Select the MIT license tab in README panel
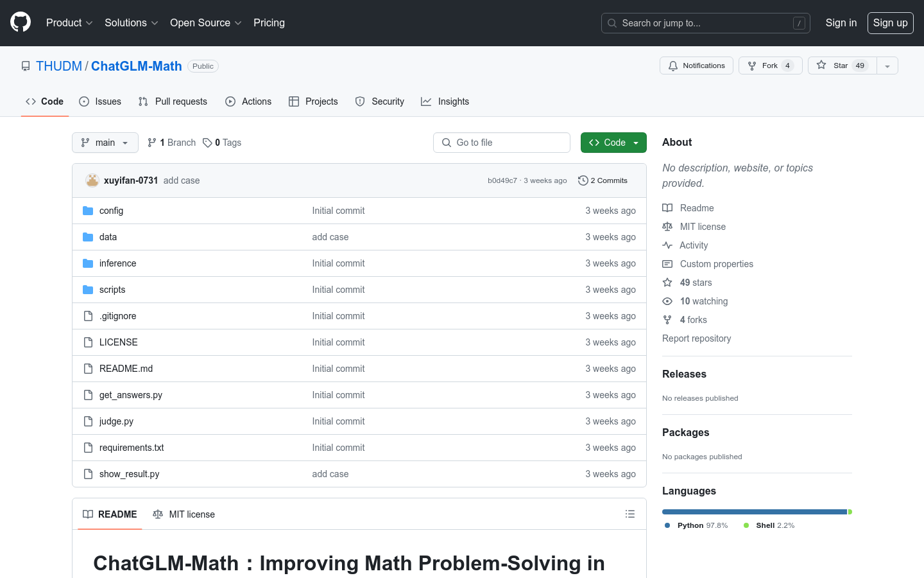Screen dimensions: 924x578 (184, 514)
